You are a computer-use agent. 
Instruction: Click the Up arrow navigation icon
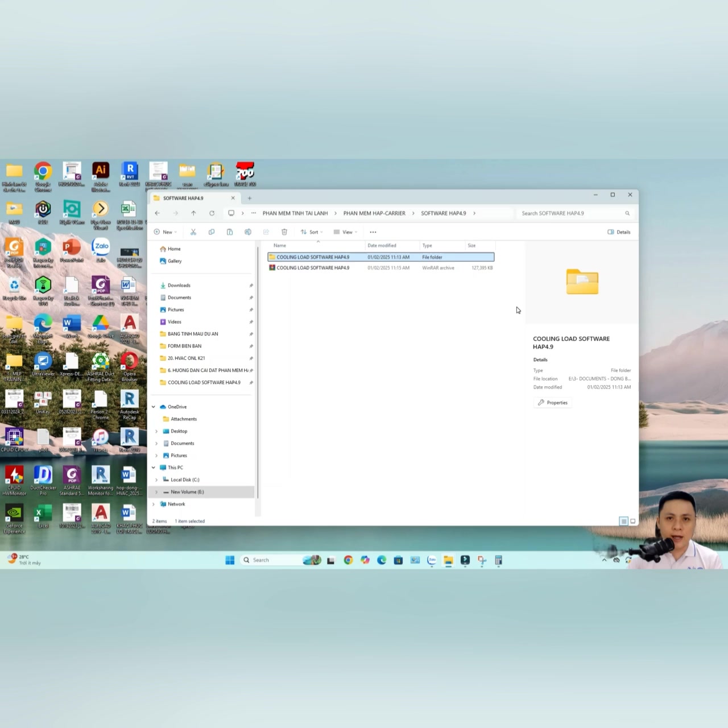193,213
